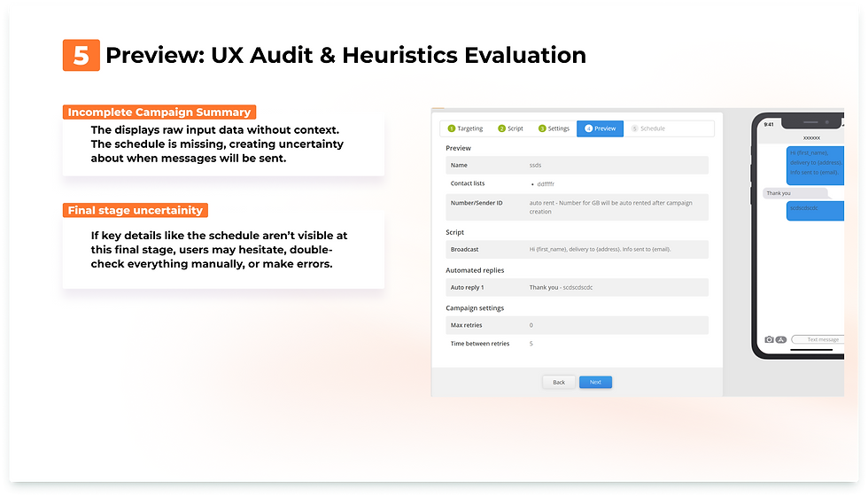Click the 'Thank you' grey chat bubble
Viewport: 868px width, 497px height.
795,193
